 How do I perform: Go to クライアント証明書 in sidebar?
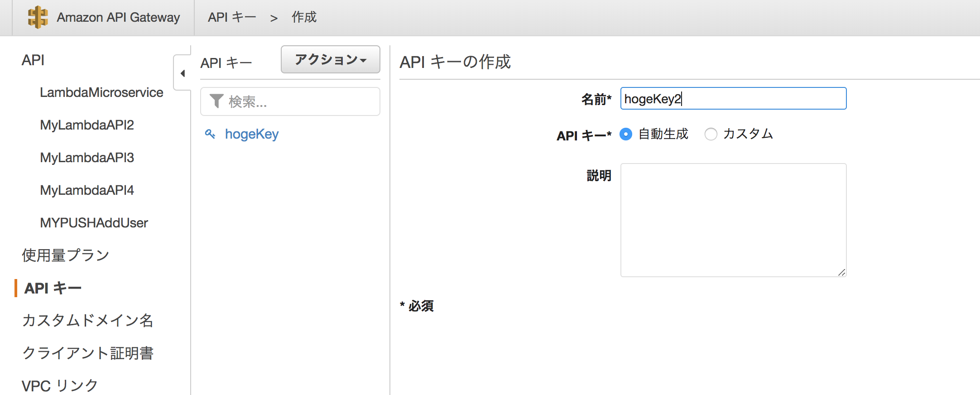(x=88, y=353)
